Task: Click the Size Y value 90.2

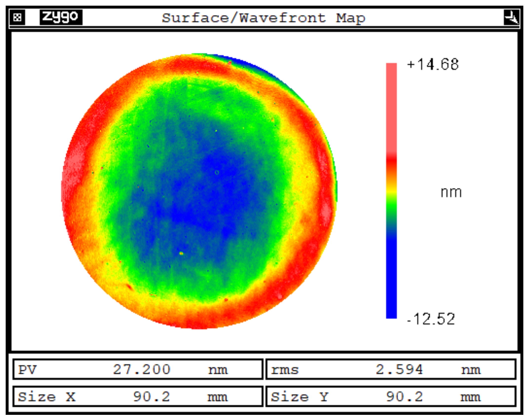Action: tap(404, 397)
